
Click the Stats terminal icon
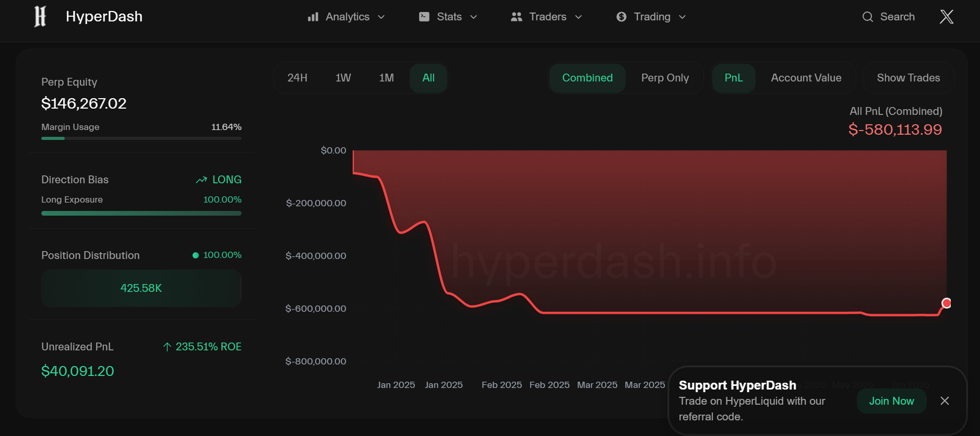coord(424,17)
